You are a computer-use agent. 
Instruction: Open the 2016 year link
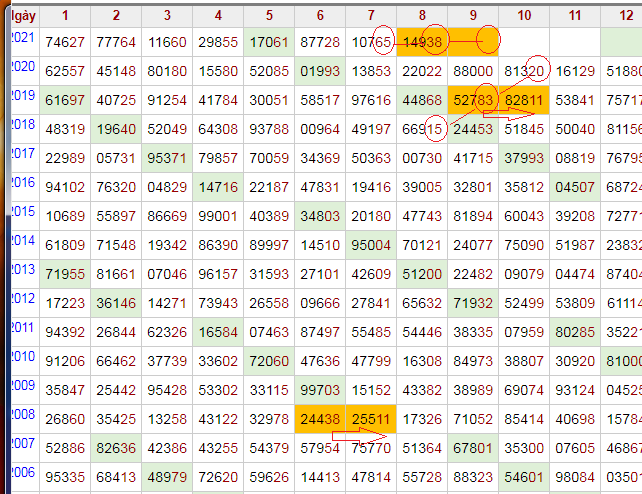pos(22,182)
